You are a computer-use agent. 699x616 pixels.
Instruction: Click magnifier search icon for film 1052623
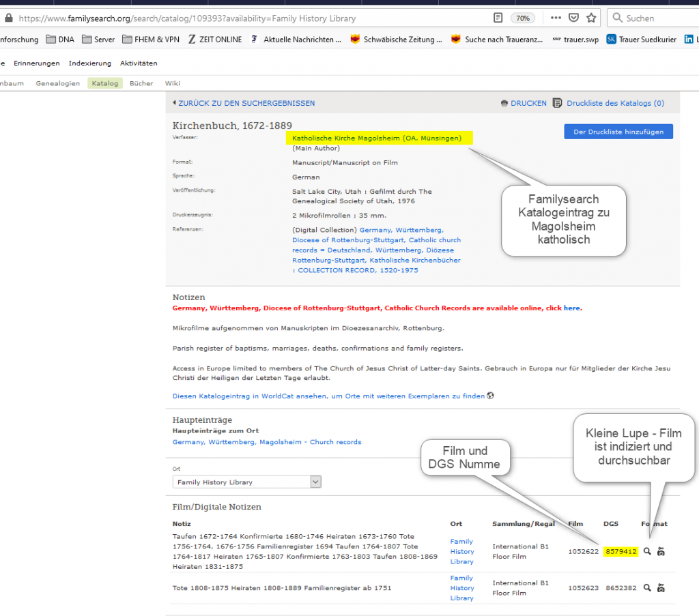click(647, 588)
